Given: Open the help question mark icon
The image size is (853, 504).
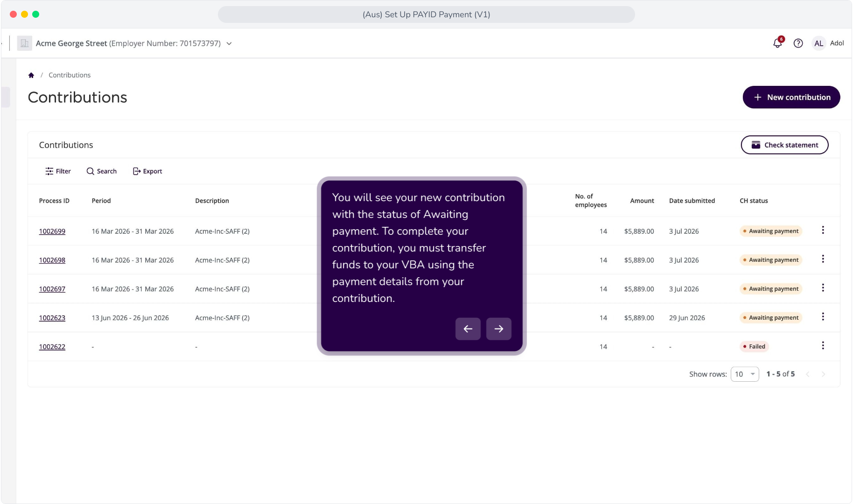Looking at the screenshot, I should click(x=798, y=43).
